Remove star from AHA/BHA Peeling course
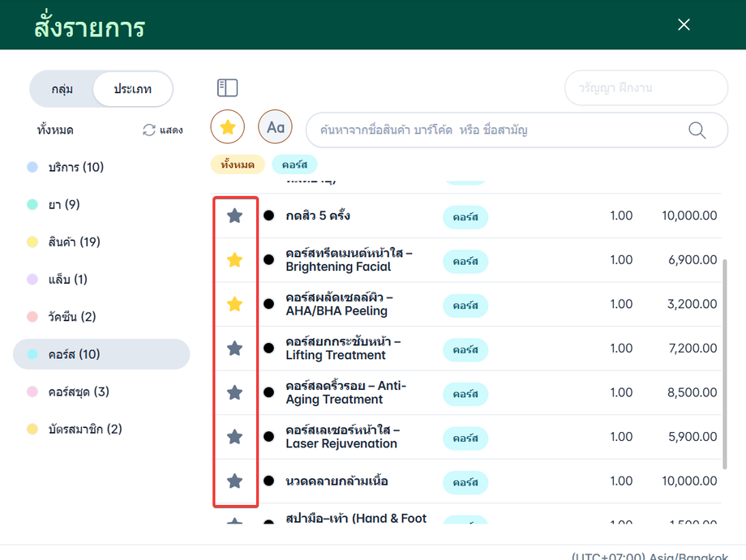 [234, 304]
